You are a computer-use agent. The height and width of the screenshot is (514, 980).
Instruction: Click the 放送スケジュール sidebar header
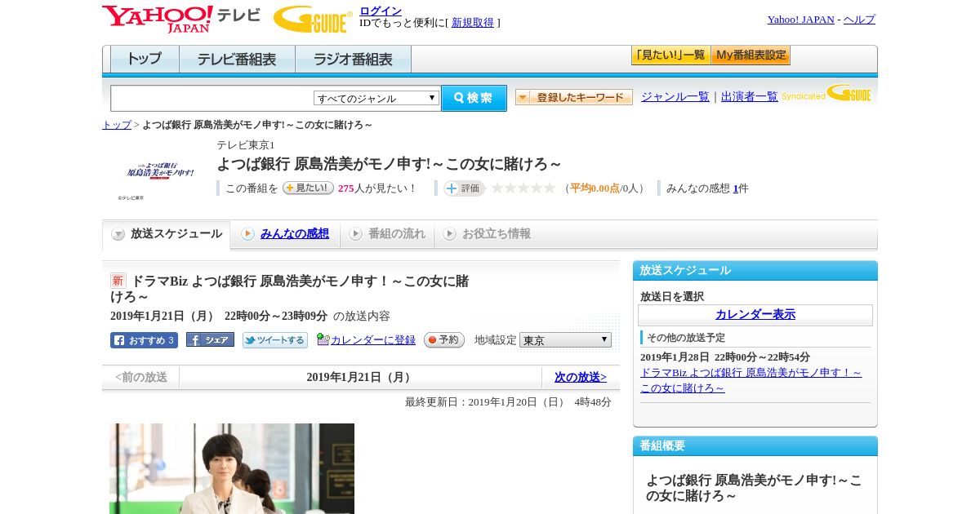(755, 270)
